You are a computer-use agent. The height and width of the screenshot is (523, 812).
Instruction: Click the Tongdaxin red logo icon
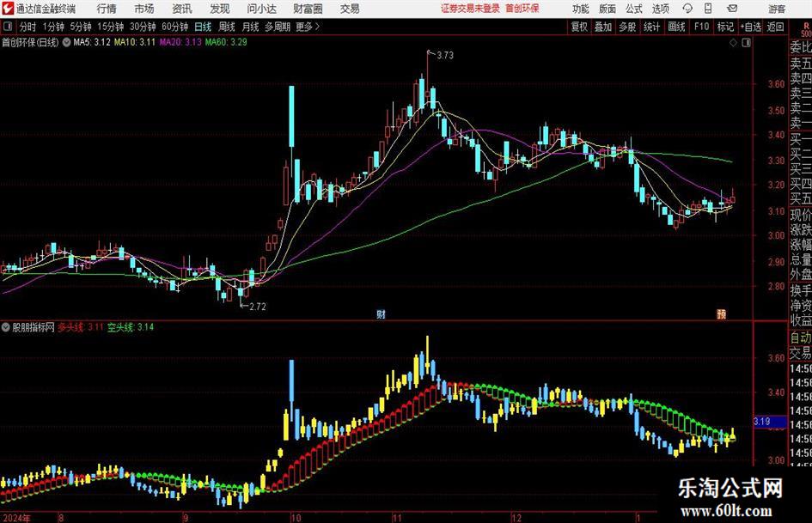click(8, 9)
